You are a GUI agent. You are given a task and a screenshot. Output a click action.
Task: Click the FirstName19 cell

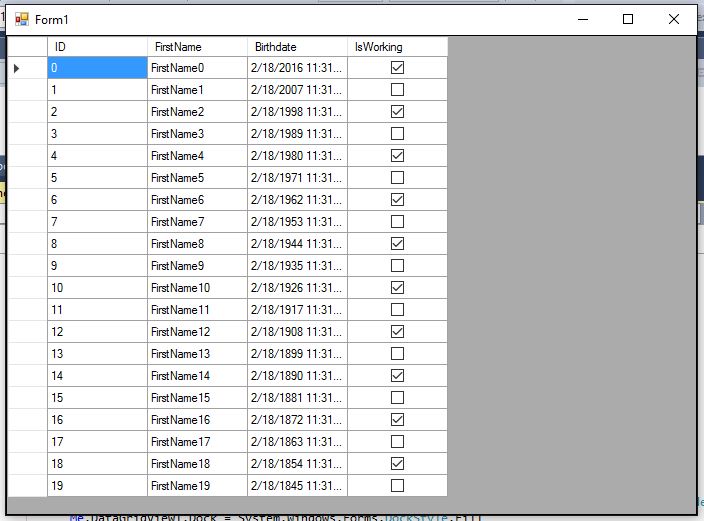point(197,486)
